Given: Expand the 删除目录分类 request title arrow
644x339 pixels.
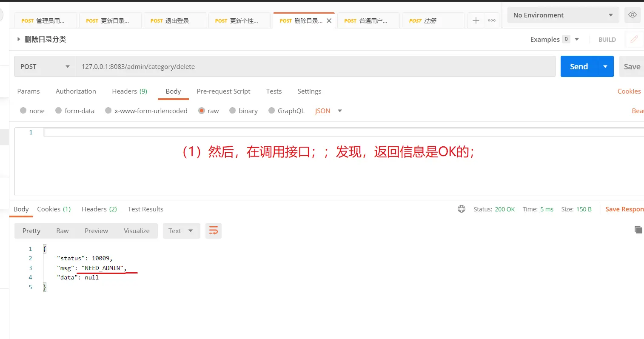Looking at the screenshot, I should (19, 39).
